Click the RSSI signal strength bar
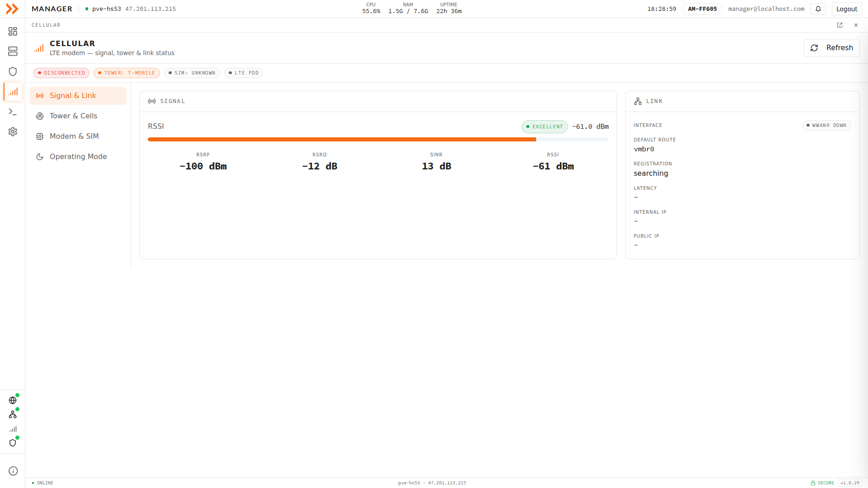This screenshot has width=868, height=488. click(x=378, y=140)
